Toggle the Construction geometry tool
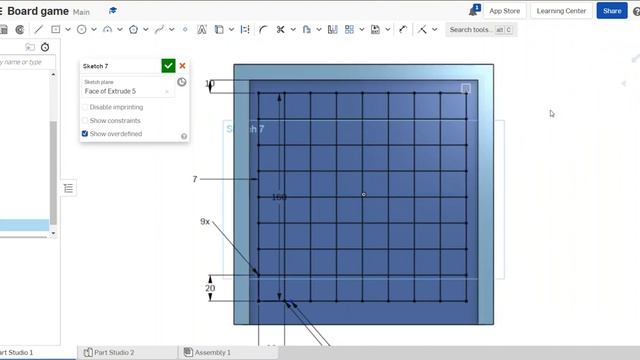640x360 pixels. point(245,29)
